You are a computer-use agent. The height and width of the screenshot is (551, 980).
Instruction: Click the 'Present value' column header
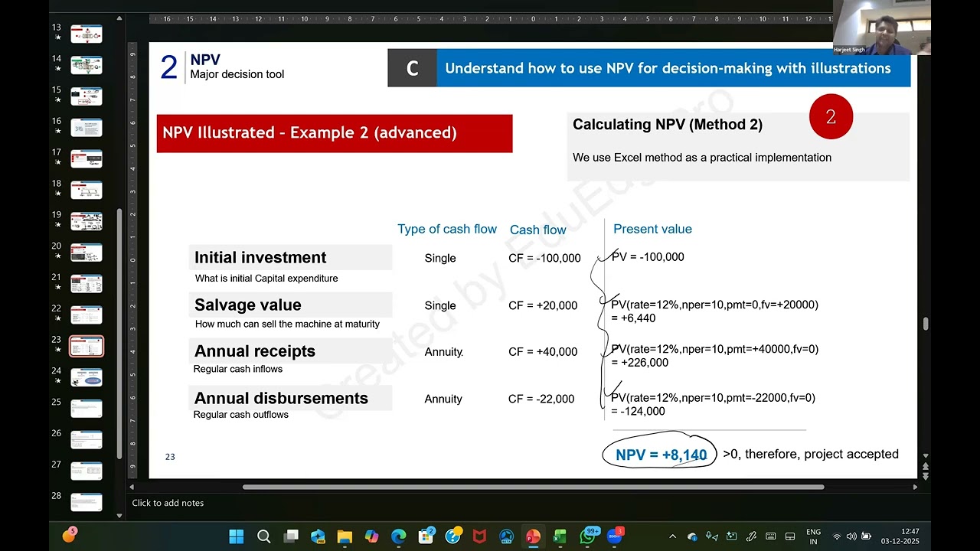click(652, 229)
